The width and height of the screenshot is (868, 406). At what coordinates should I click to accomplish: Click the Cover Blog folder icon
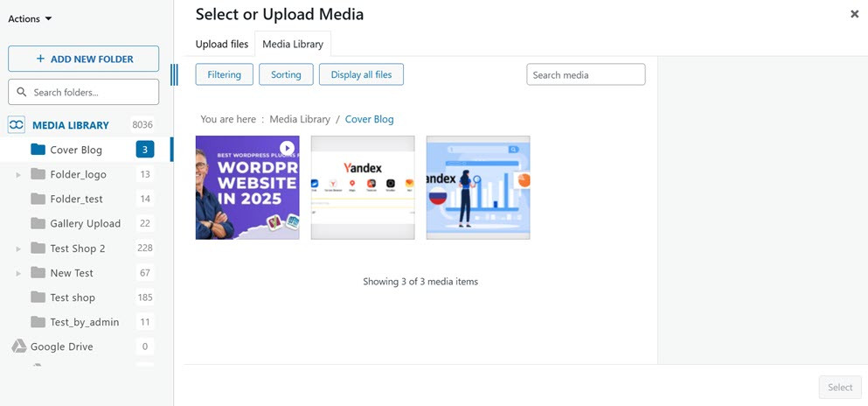(x=38, y=150)
